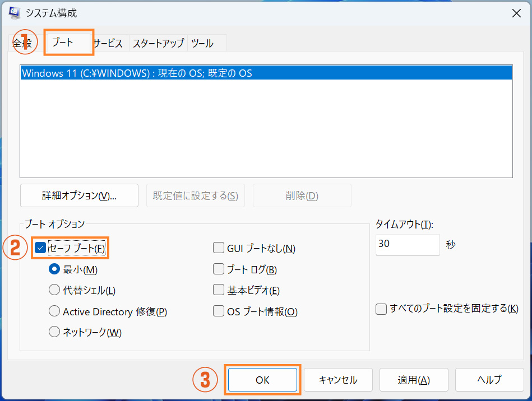Image resolution: width=532 pixels, height=401 pixels.
Task: Select Active Directory 修復(P) radio option
Action: [x=54, y=311]
